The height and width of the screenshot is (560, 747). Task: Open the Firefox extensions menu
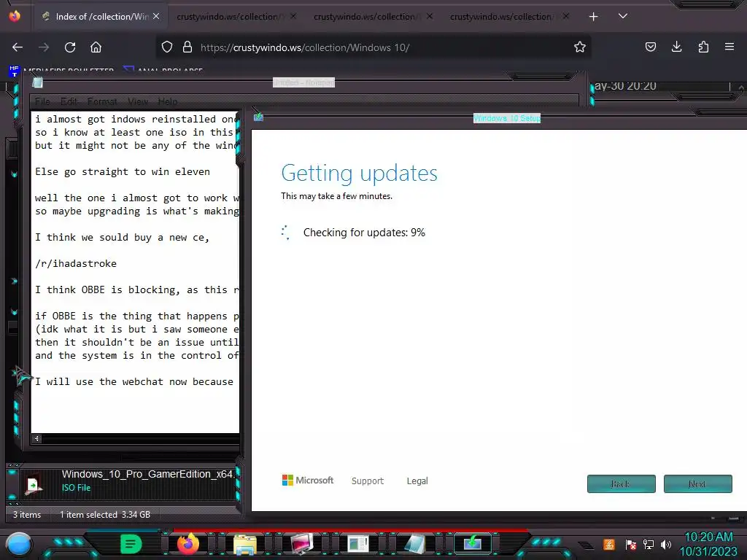click(x=703, y=47)
